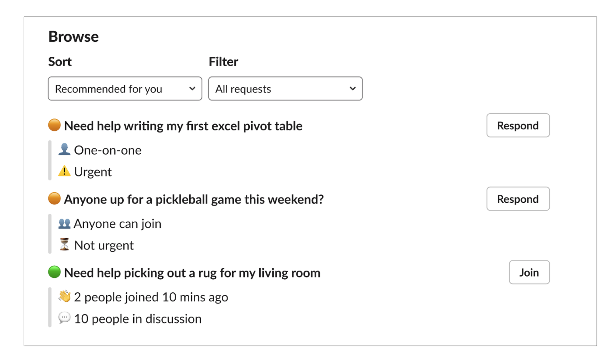615x364 pixels.
Task: Click the chevron arrow in the Sort dropdown
Action: pos(192,89)
